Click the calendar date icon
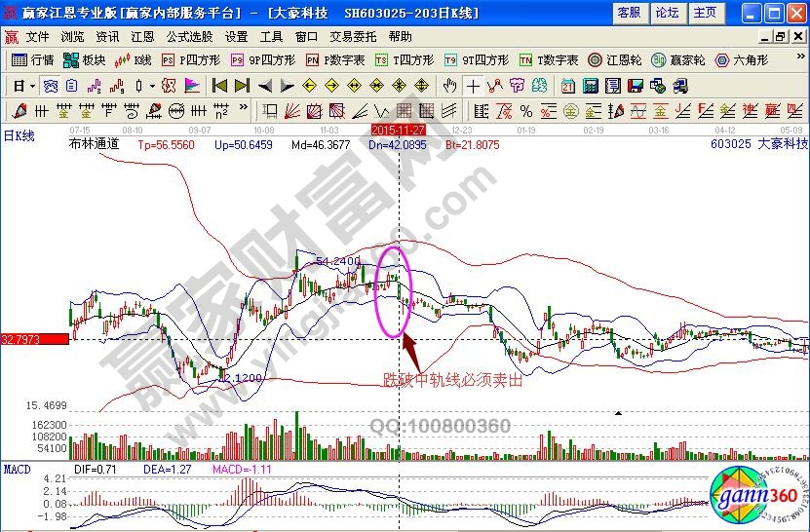 pyautogui.click(x=568, y=86)
